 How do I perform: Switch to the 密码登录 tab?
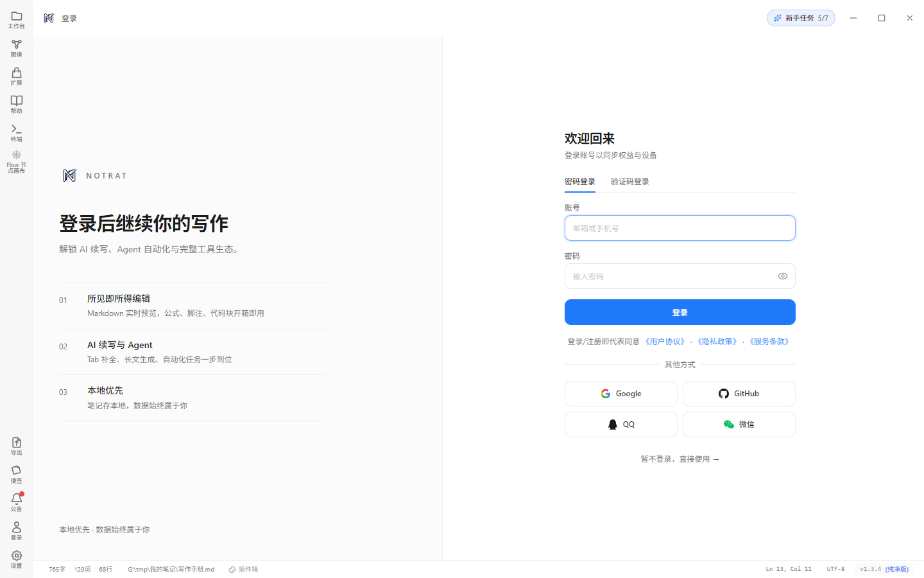coord(580,182)
